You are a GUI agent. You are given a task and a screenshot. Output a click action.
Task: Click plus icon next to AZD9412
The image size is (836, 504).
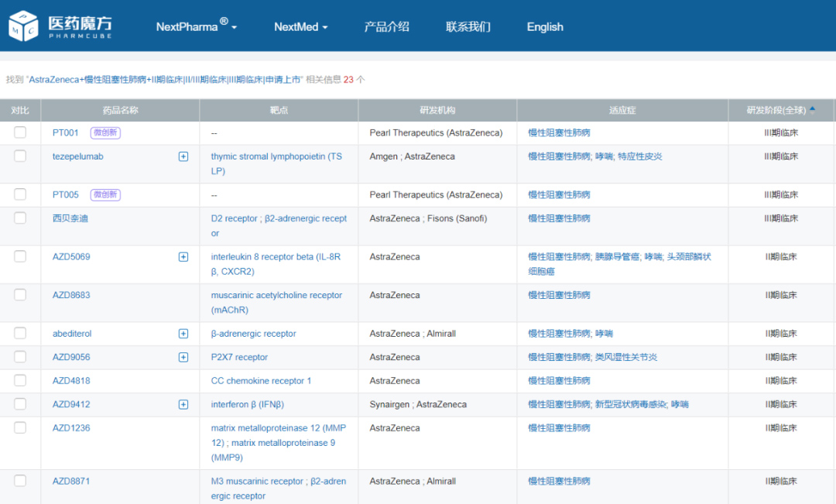point(183,404)
